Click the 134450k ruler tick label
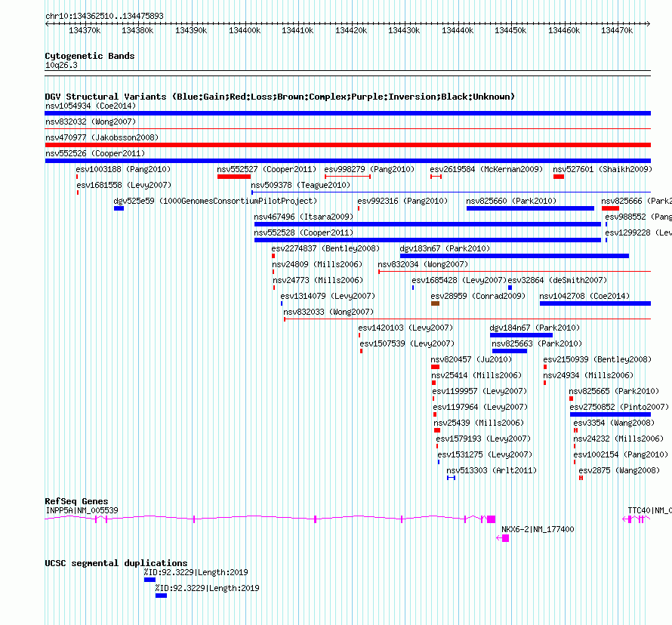The width and height of the screenshot is (672, 625). tap(510, 30)
